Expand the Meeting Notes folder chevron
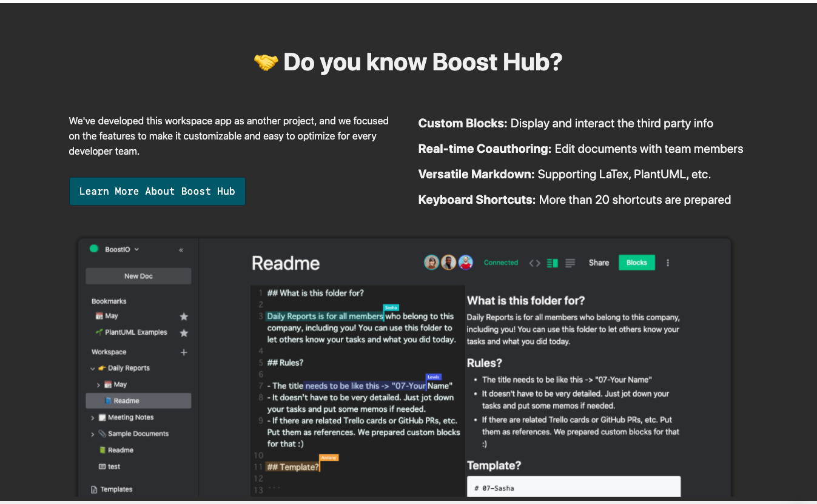This screenshot has width=817, height=504. click(x=93, y=418)
